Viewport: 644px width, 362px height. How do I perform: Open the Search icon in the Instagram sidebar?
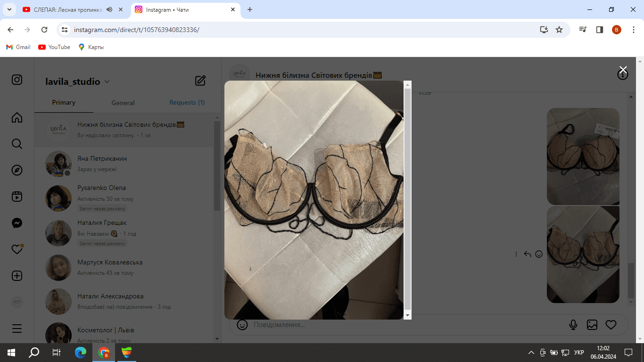click(x=17, y=144)
